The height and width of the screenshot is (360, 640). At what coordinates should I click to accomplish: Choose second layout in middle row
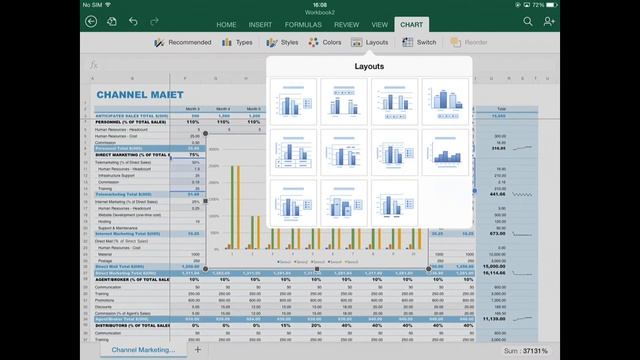[344, 152]
